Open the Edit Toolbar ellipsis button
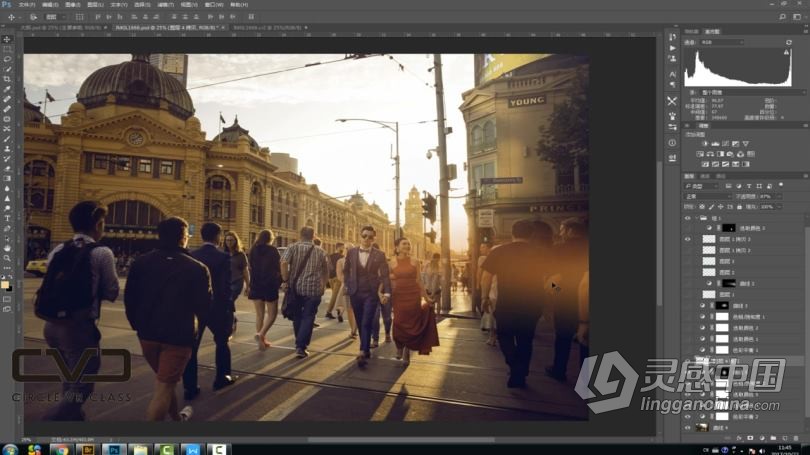This screenshot has height=455, width=810. pyautogui.click(x=7, y=268)
